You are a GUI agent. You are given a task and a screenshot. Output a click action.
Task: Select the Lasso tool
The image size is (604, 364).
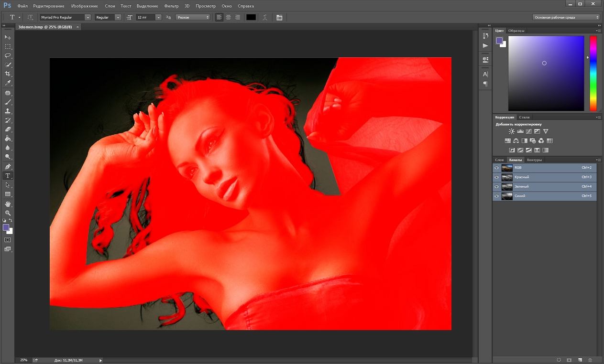point(8,55)
